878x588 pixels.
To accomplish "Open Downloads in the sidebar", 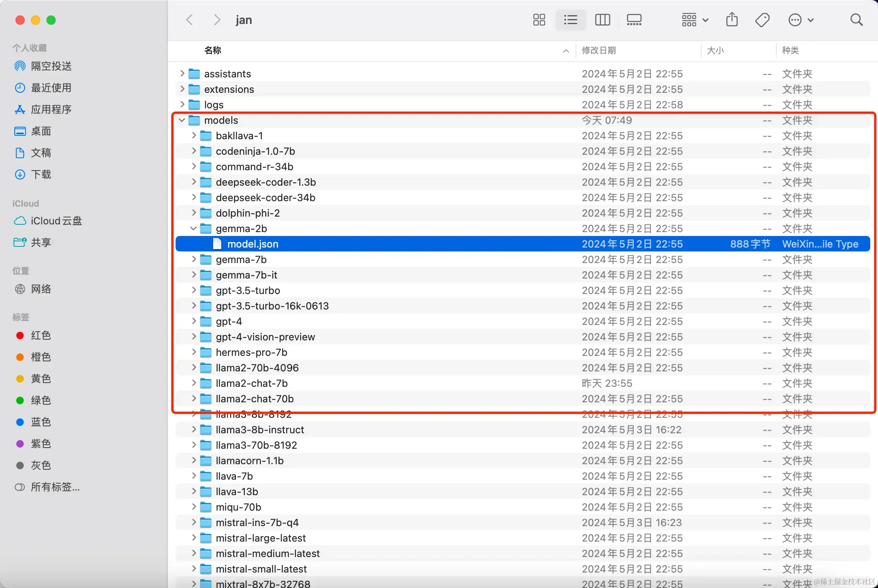I will (41, 174).
